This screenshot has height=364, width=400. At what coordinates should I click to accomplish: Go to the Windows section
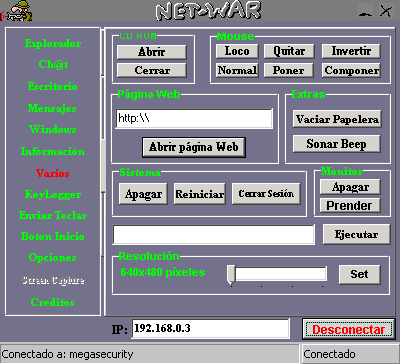pos(53,129)
